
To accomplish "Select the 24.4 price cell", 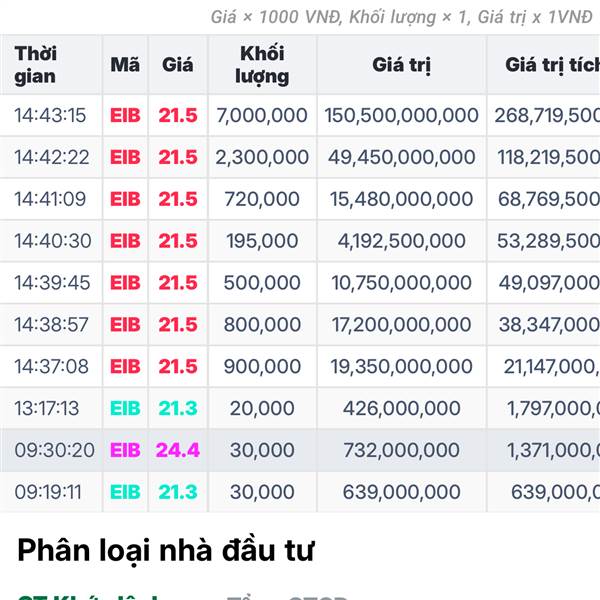I will 178,451.
